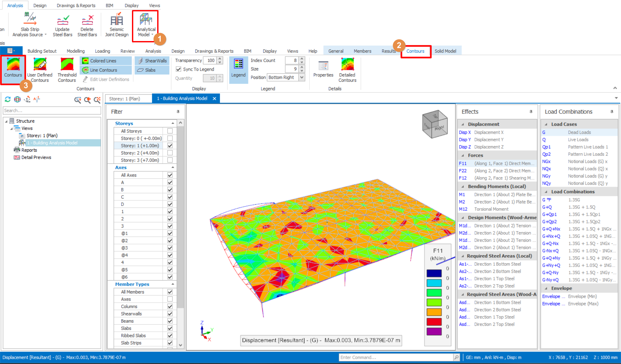
Task: Switch to Storey: 1 (Plan) tab
Action: pos(125,99)
